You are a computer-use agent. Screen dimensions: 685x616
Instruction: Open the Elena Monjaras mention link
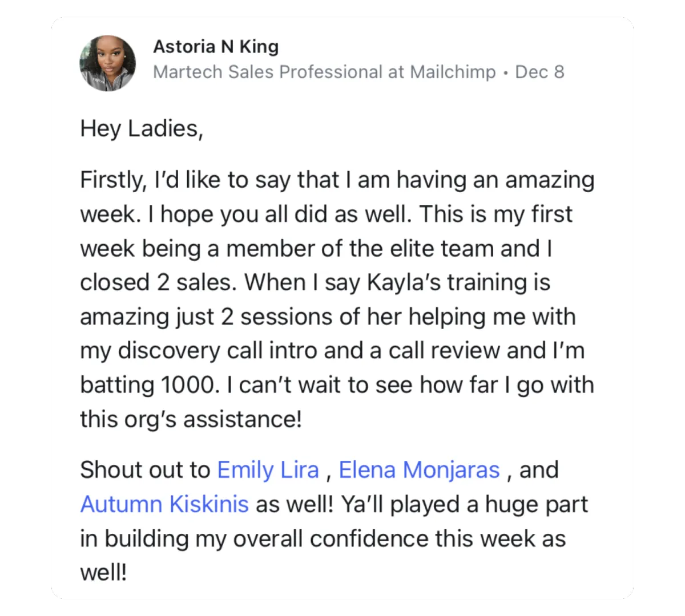pyautogui.click(x=419, y=470)
